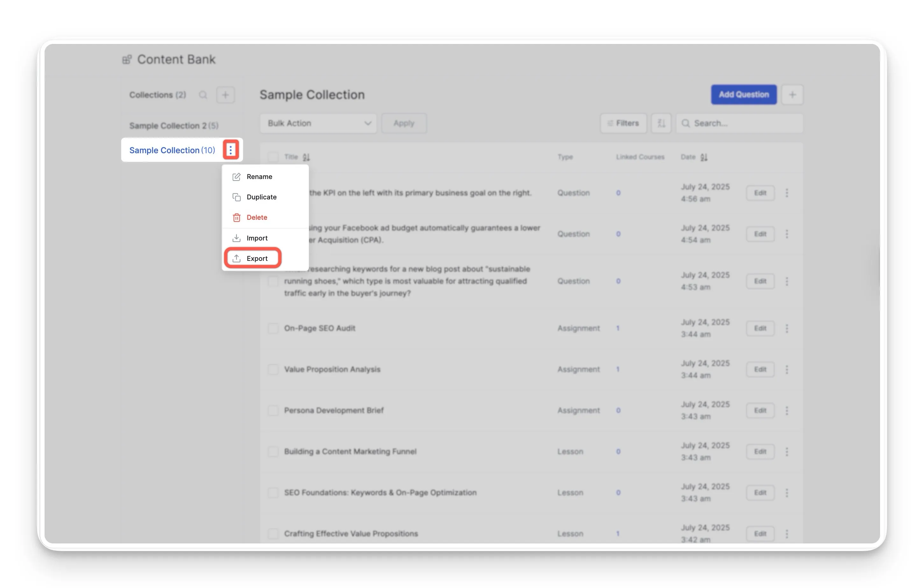This screenshot has width=924, height=588.
Task: Check Crafting Effective Value Propositions checkbox
Action: 273,534
